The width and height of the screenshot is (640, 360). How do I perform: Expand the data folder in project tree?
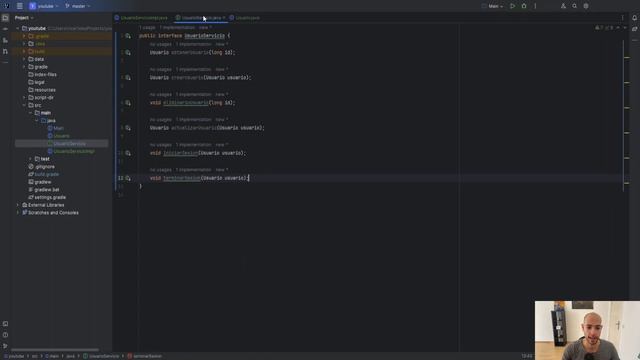24,59
